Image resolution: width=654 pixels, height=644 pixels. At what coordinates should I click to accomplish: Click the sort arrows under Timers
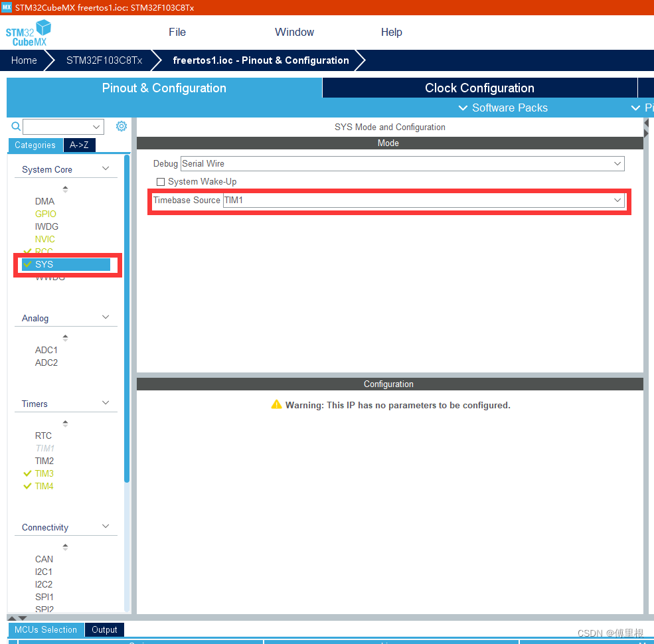tap(65, 424)
